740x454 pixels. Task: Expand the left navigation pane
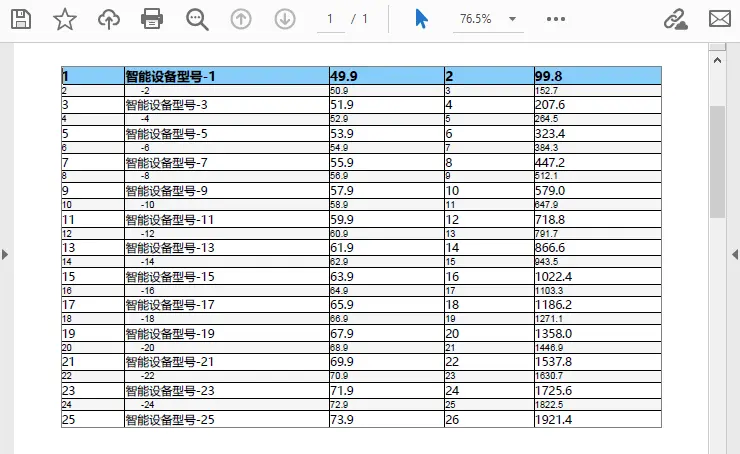pos(5,255)
